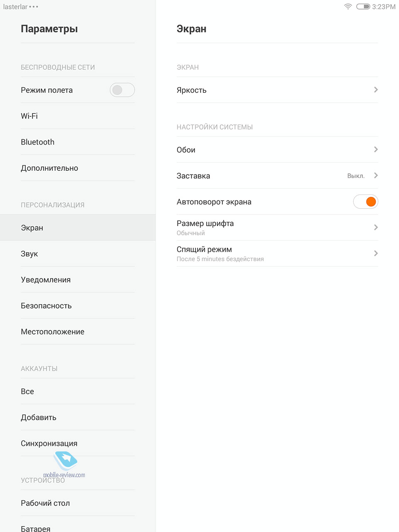Expand the Яркость chevron arrow
This screenshot has height=532, width=399.
pyautogui.click(x=376, y=90)
